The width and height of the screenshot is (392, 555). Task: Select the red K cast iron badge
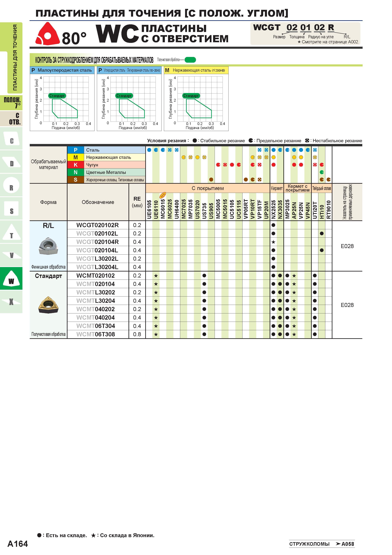pos(76,165)
